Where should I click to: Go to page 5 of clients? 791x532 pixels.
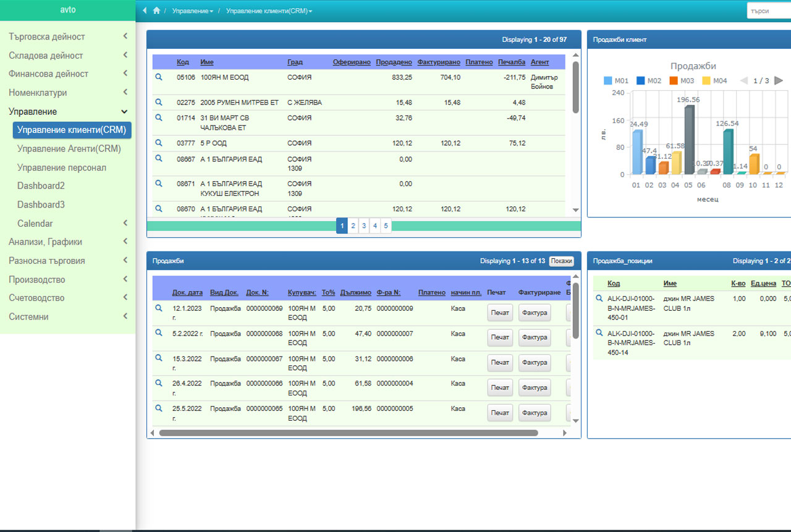[x=386, y=226]
